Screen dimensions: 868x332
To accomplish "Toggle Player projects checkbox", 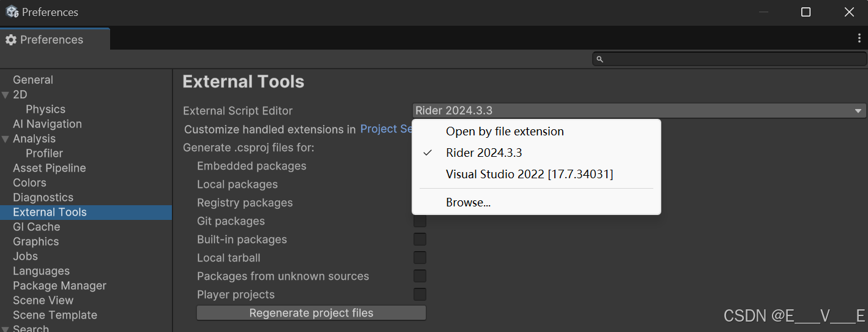I will (420, 295).
